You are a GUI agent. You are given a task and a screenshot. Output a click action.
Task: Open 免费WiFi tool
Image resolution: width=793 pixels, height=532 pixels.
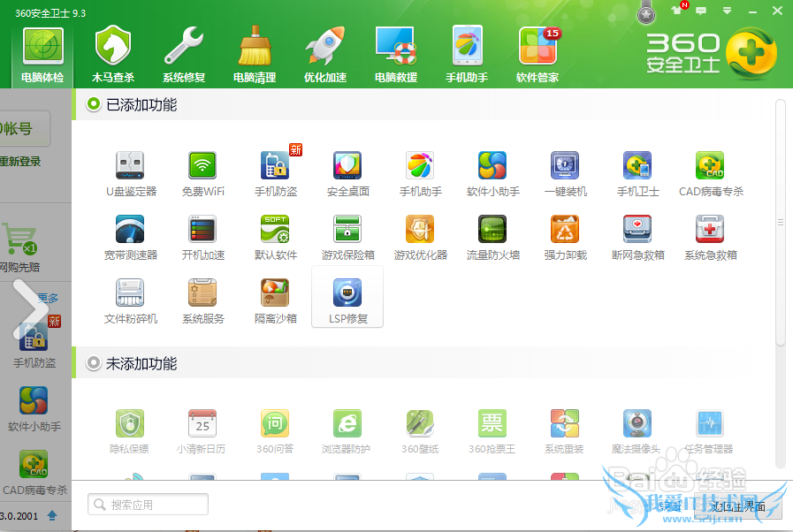click(202, 174)
